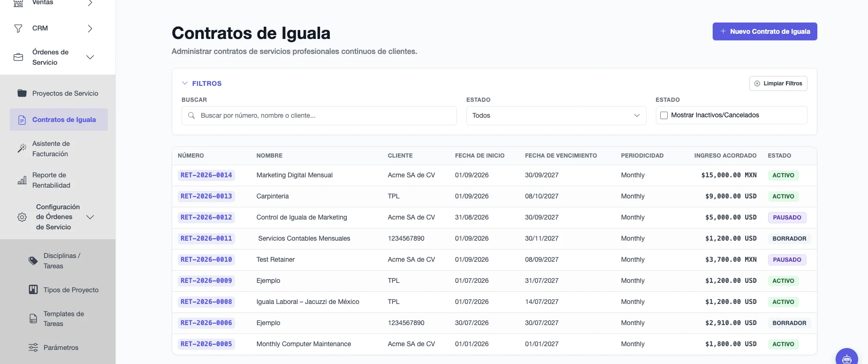The height and width of the screenshot is (364, 868).
Task: Click the Fecha de Vencimiento column header
Action: [561, 156]
